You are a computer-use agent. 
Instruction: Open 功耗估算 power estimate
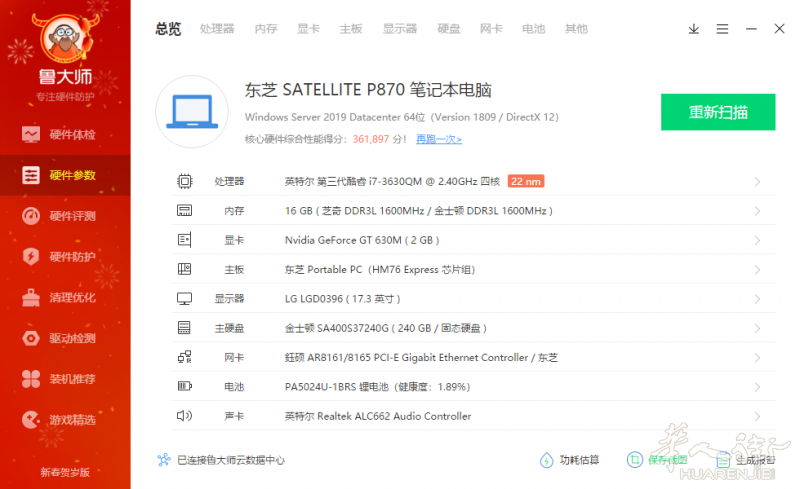pos(569,460)
